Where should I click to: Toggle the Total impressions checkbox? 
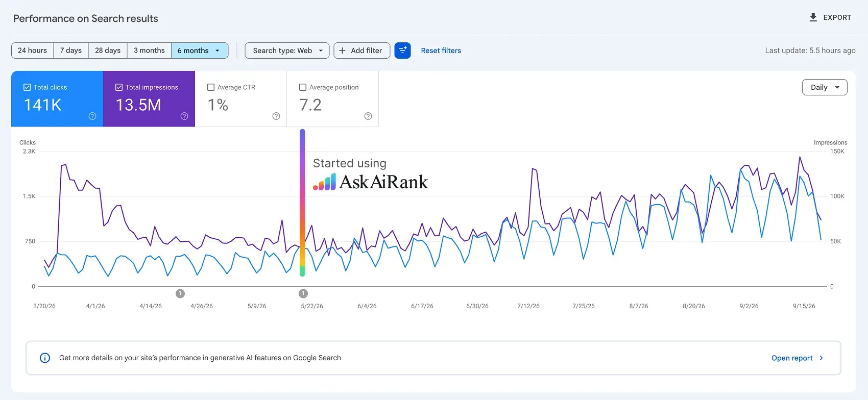coord(119,87)
